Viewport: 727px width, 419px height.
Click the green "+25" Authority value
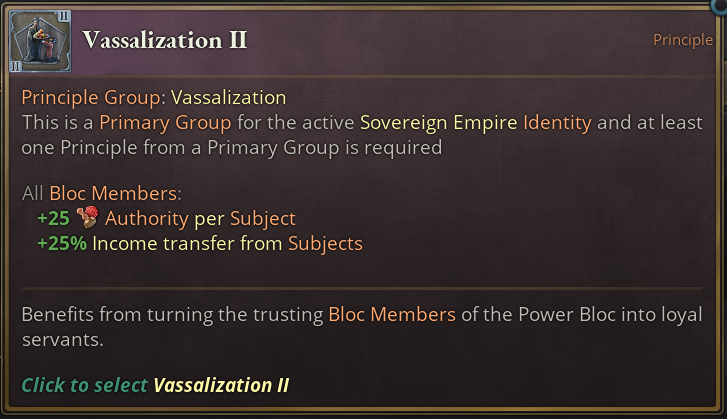tap(54, 218)
